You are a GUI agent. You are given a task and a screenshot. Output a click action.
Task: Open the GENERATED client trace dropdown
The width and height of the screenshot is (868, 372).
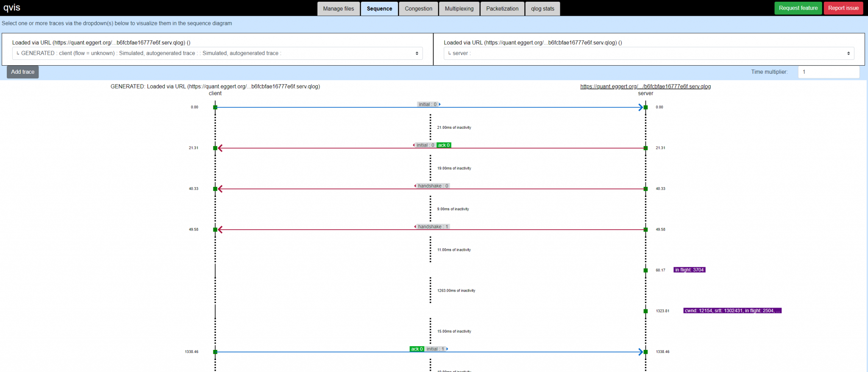point(217,53)
